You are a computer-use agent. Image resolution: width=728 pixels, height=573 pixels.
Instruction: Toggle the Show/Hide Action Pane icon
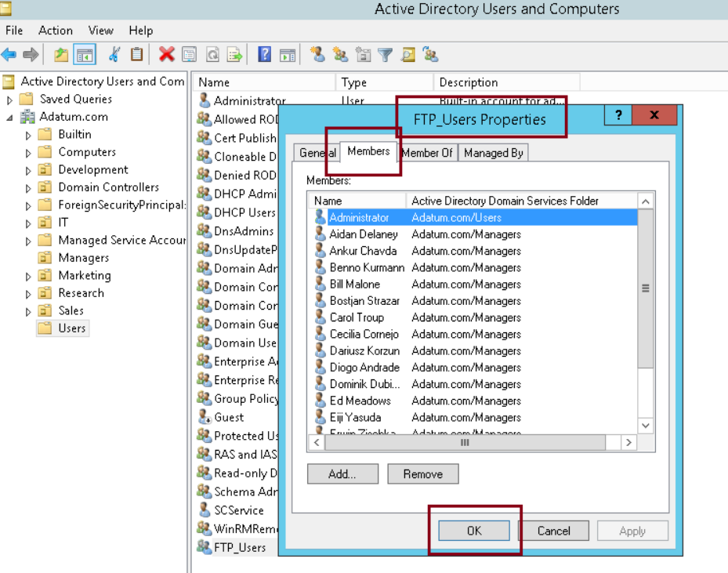tap(288, 55)
